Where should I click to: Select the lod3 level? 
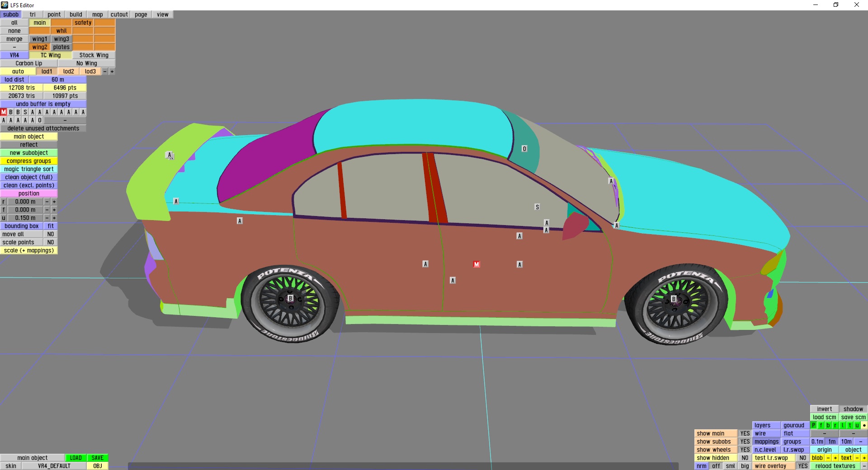pyautogui.click(x=90, y=71)
